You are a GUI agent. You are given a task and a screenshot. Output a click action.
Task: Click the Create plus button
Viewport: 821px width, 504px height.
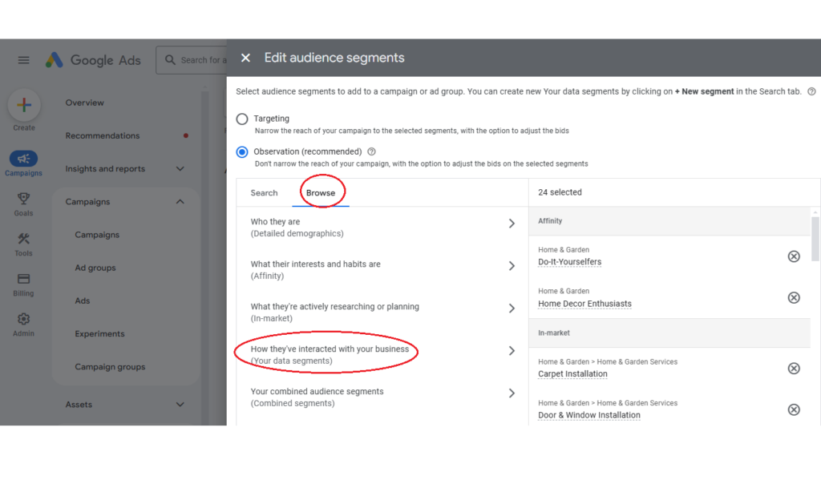pyautogui.click(x=24, y=105)
